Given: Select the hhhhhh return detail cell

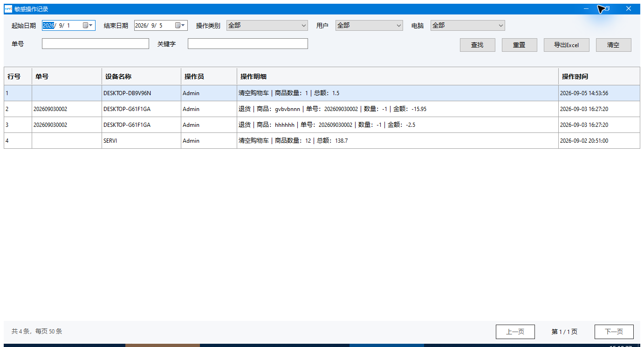Looking at the screenshot, I should [398, 125].
